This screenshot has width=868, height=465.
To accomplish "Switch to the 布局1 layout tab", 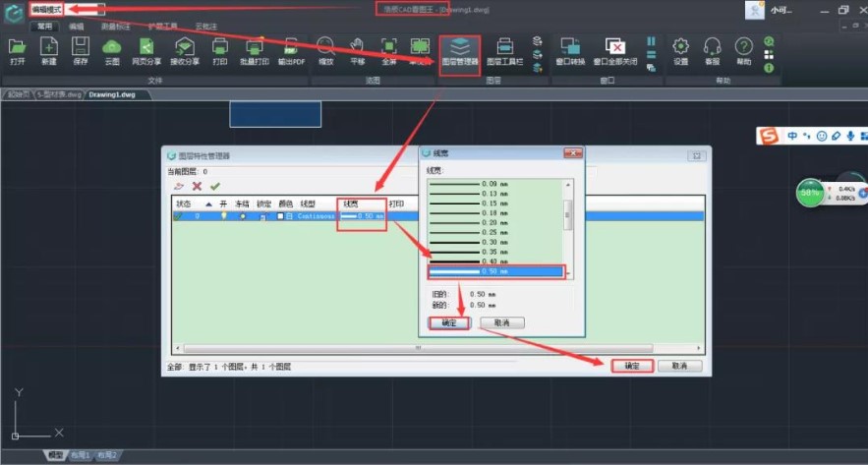I will [80, 455].
